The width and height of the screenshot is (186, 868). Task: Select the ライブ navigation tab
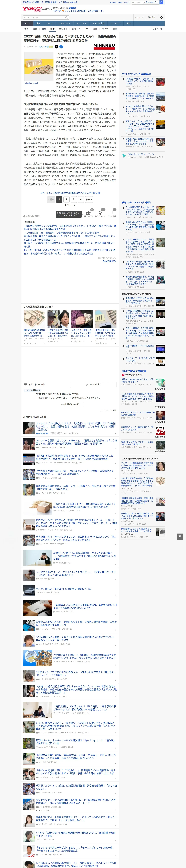pos(49,24)
